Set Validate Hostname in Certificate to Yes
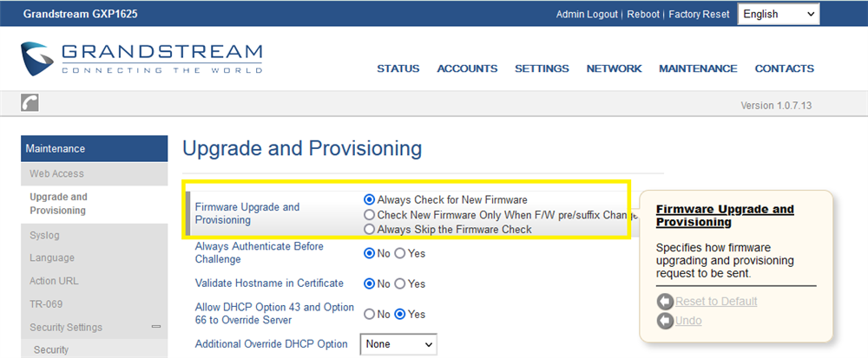 400,283
